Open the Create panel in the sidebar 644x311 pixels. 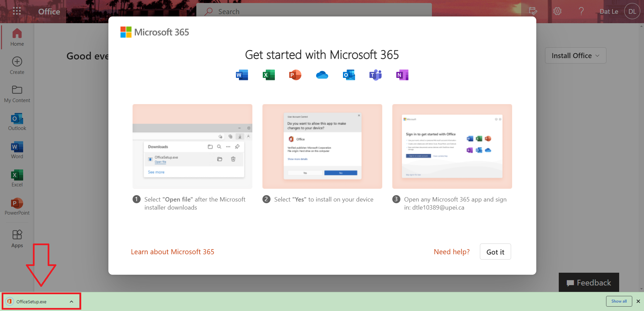coord(16,65)
